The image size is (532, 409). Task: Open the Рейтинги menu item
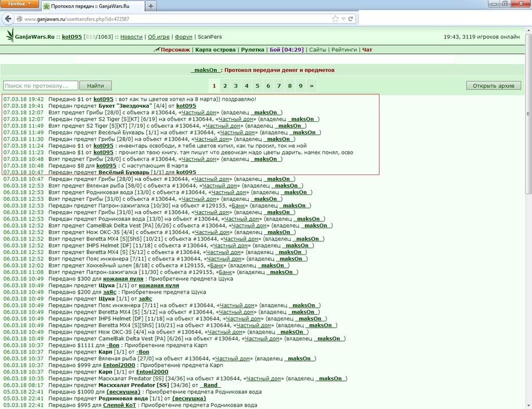pos(344,50)
